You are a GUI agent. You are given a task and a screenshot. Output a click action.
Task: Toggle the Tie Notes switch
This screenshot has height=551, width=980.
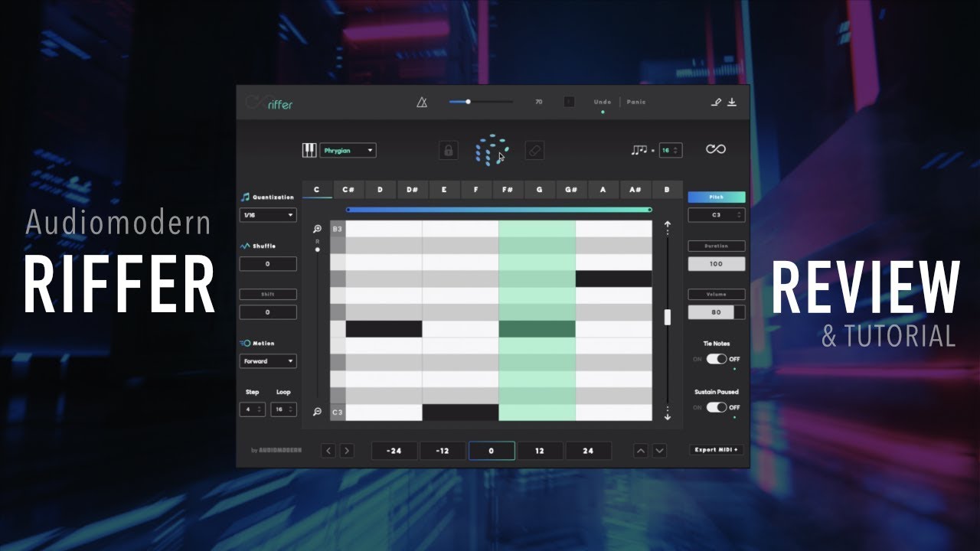coord(717,359)
